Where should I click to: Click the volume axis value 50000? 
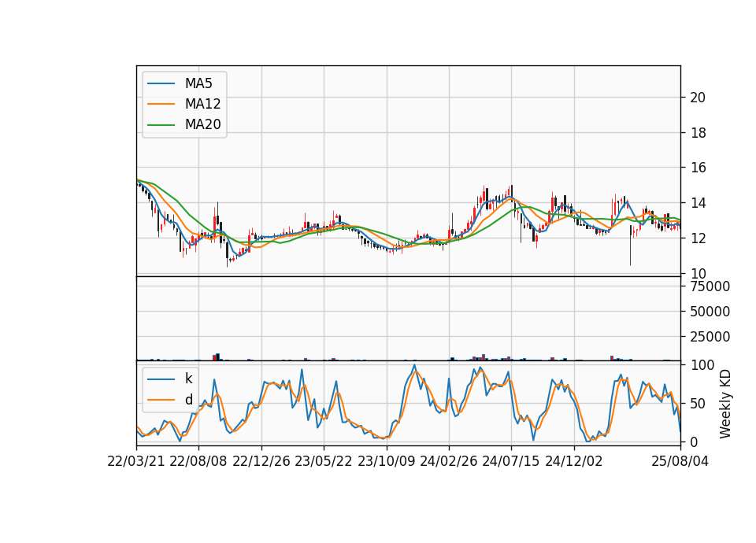[x=710, y=312]
